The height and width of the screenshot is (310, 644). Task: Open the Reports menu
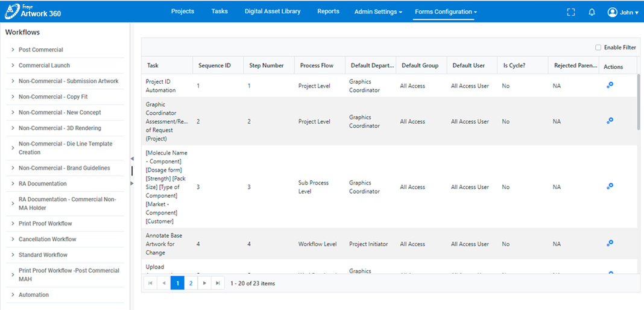coord(328,11)
